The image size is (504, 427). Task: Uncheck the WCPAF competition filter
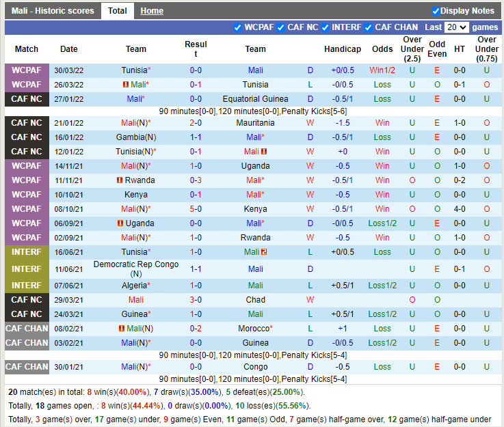(x=238, y=27)
